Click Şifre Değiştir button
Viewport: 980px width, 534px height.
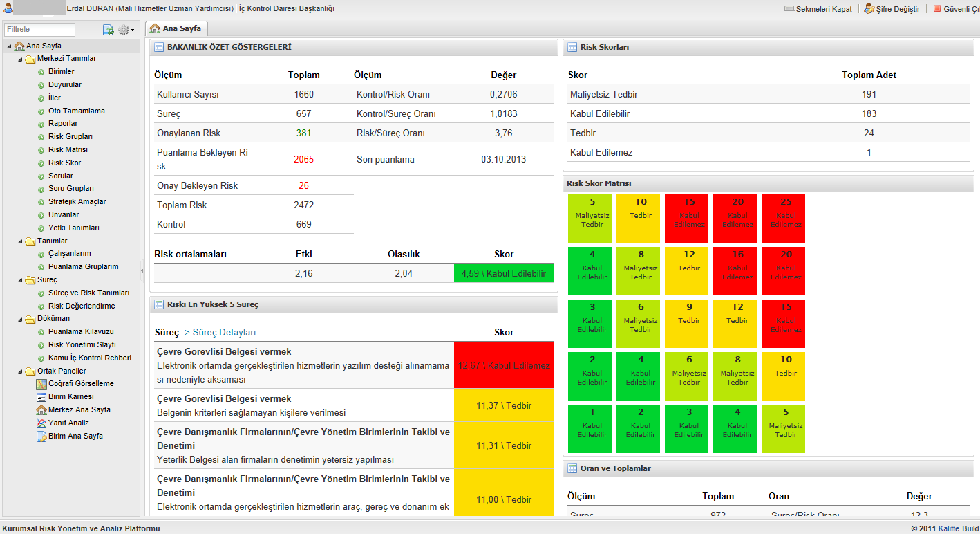tap(892, 9)
